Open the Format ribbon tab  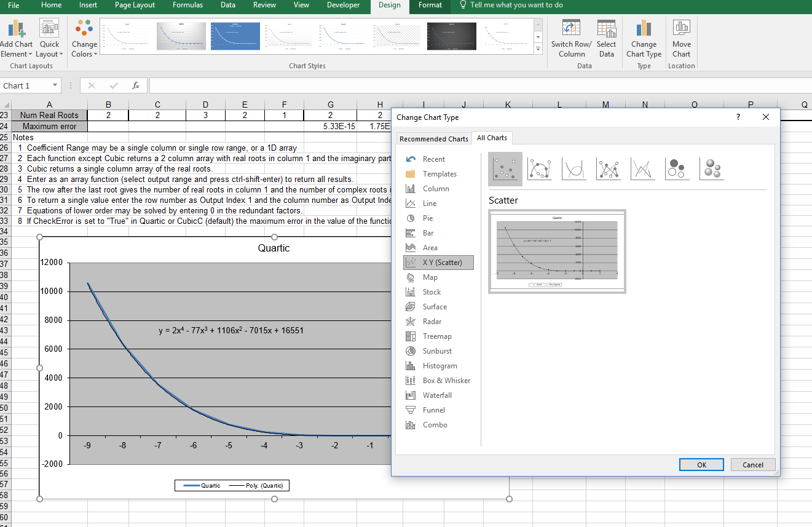pos(430,6)
